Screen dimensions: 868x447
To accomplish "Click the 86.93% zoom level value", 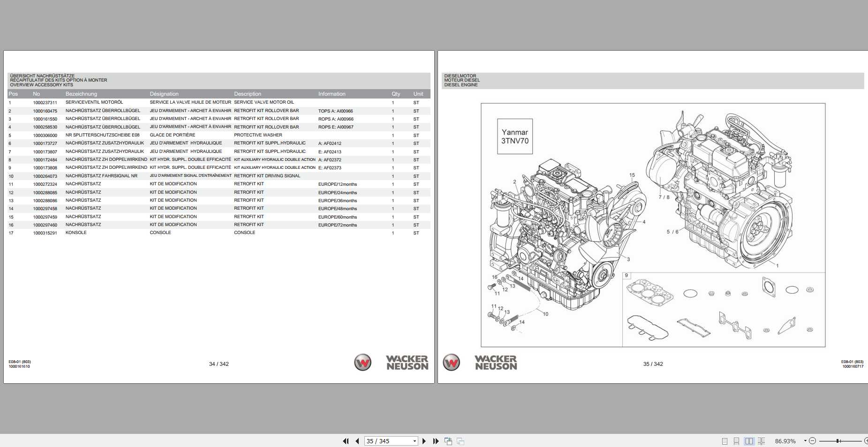I will 785,441.
